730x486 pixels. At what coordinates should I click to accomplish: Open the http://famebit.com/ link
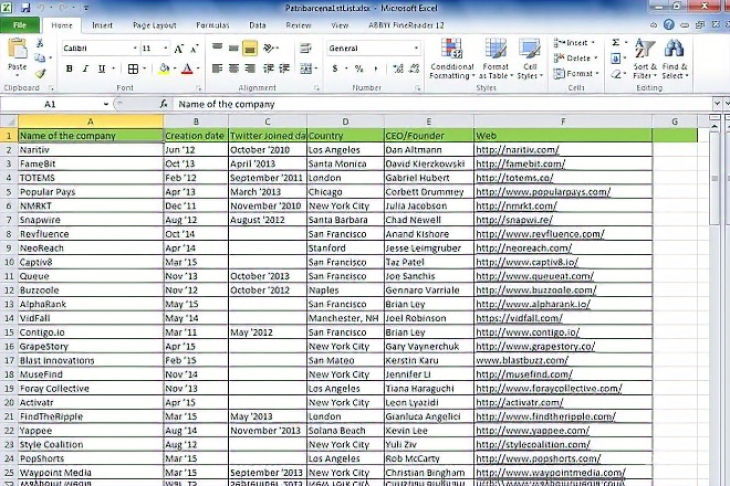pyautogui.click(x=520, y=164)
